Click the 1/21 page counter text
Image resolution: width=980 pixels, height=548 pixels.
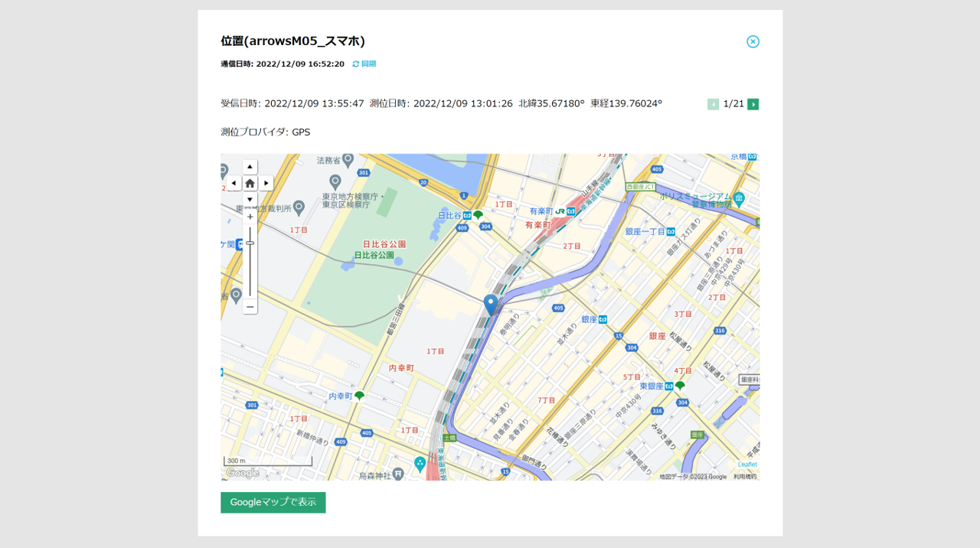(x=733, y=104)
